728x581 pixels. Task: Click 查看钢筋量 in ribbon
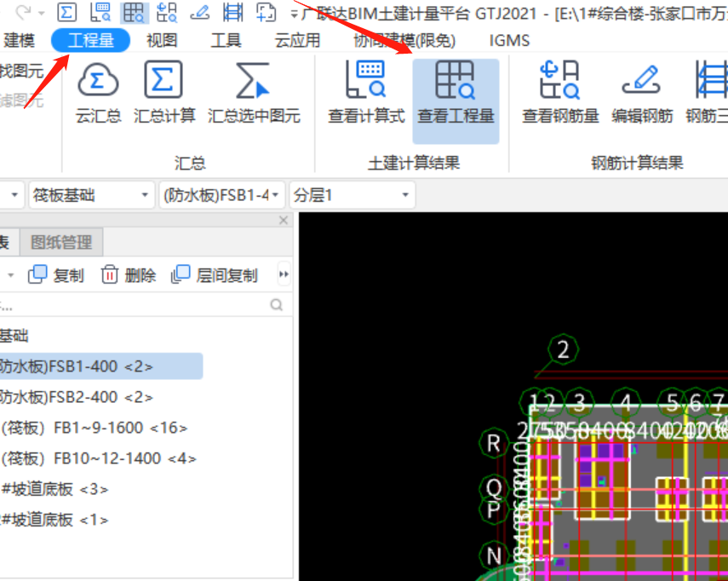560,94
